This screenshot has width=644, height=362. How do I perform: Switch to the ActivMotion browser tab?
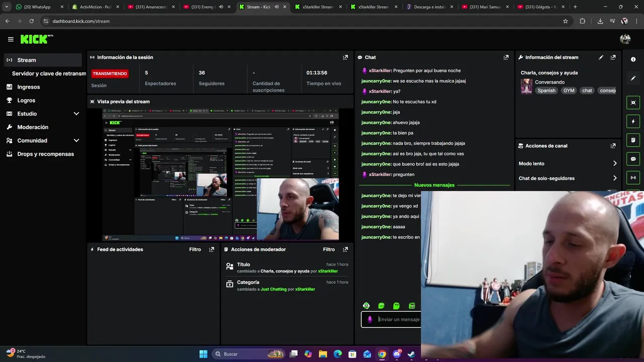coord(95,7)
